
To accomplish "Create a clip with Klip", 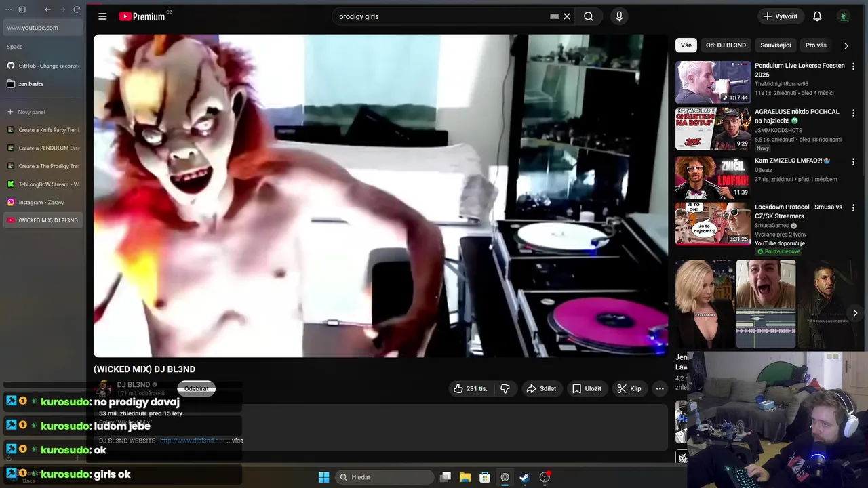I will tap(629, 388).
